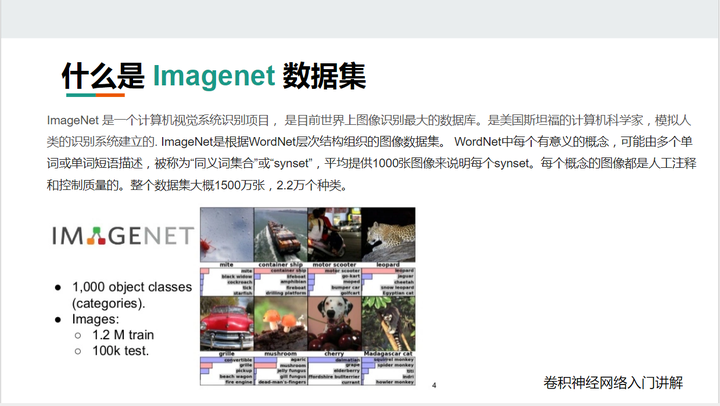The width and height of the screenshot is (720, 406).
Task: Click the Images: bullet text
Action: (x=95, y=319)
